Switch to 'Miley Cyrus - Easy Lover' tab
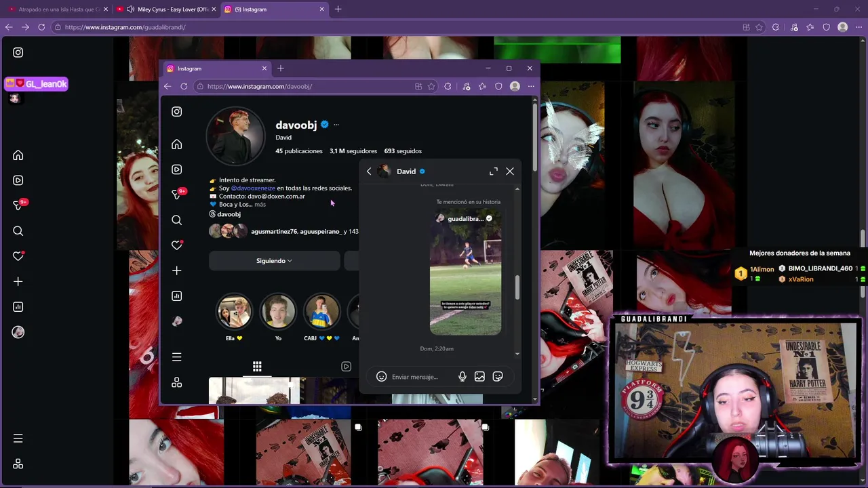This screenshot has width=868, height=488. pyautogui.click(x=167, y=9)
